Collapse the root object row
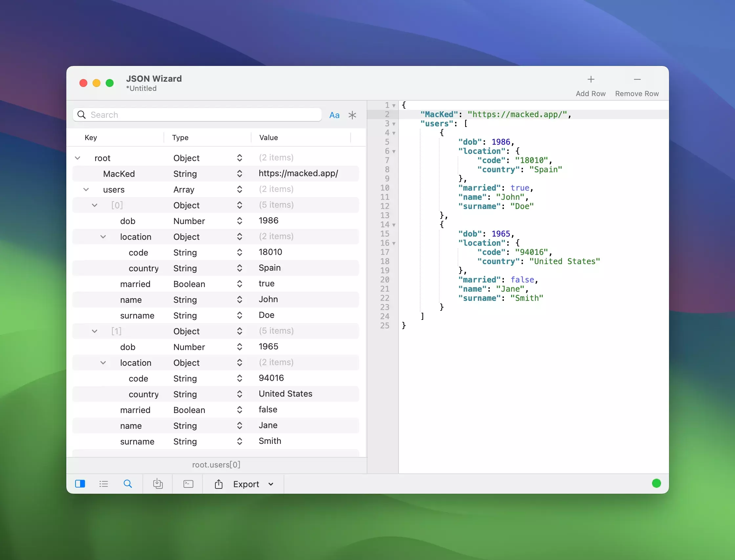 78,158
